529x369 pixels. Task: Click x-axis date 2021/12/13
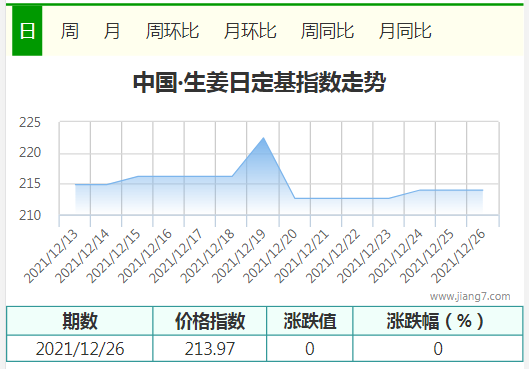click(51, 256)
